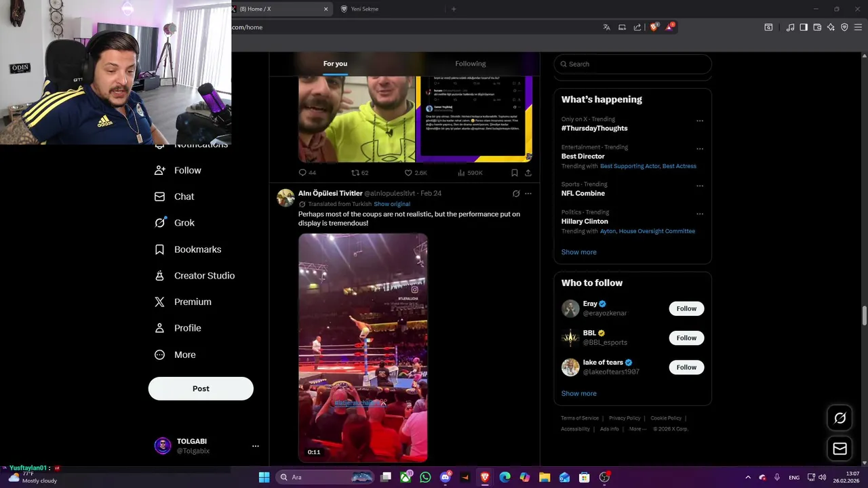This screenshot has width=868, height=488.
Task: Follow BBL
Action: pos(686,338)
